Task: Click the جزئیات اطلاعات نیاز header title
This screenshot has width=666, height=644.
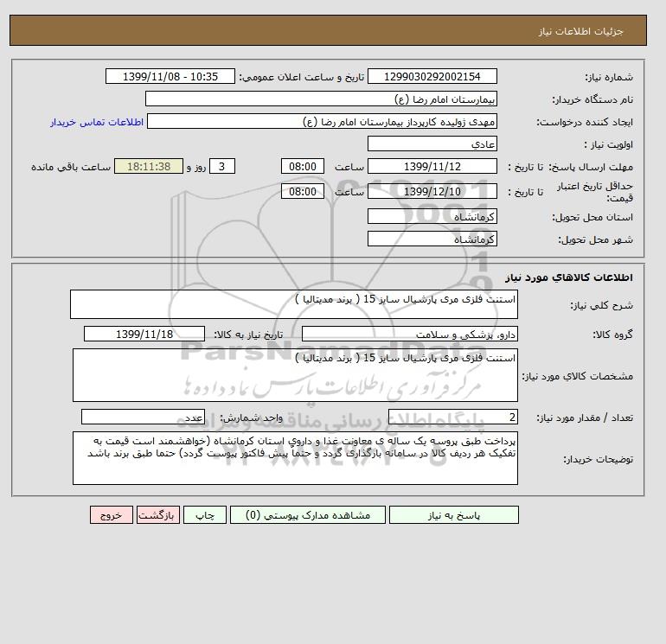Action: point(580,31)
